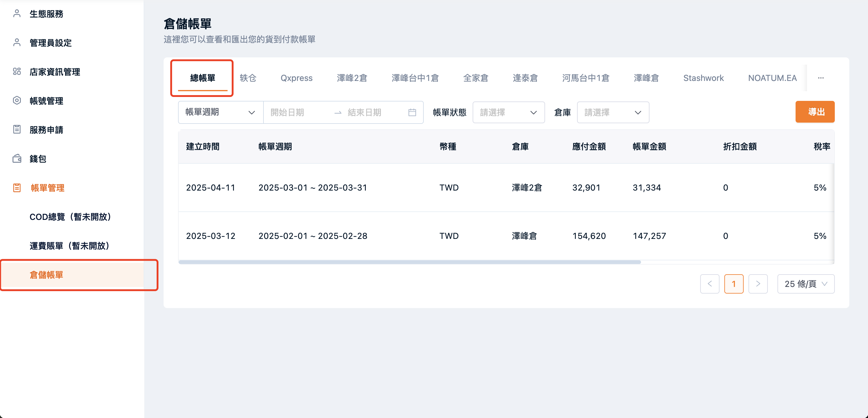Click the 147,257 bill amount
Screen dimensions: 868x418
click(649, 236)
